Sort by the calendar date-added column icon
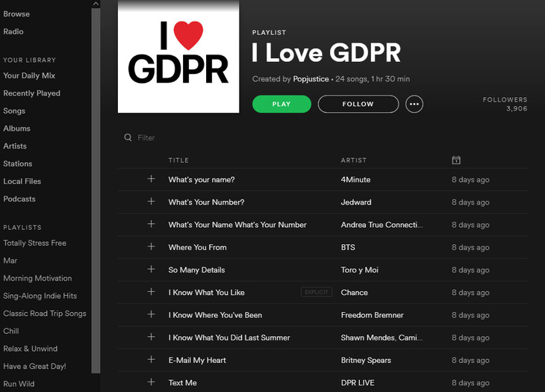The image size is (545, 392). click(456, 161)
